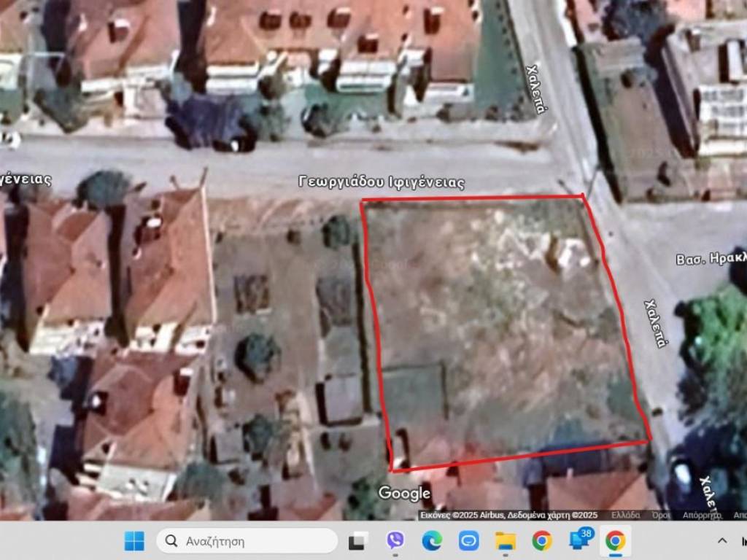
Task: Click the Βασ. Ηρακλ street label
Action: coord(711,260)
